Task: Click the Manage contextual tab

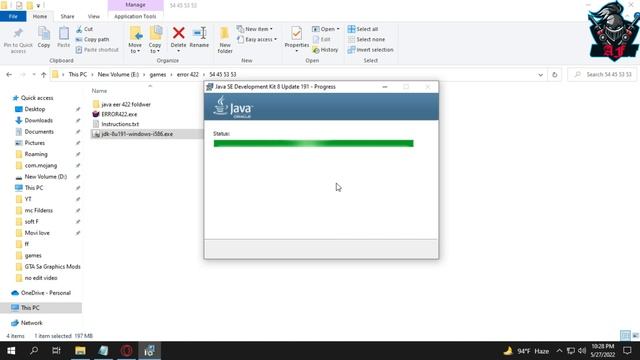Action: 136,5
